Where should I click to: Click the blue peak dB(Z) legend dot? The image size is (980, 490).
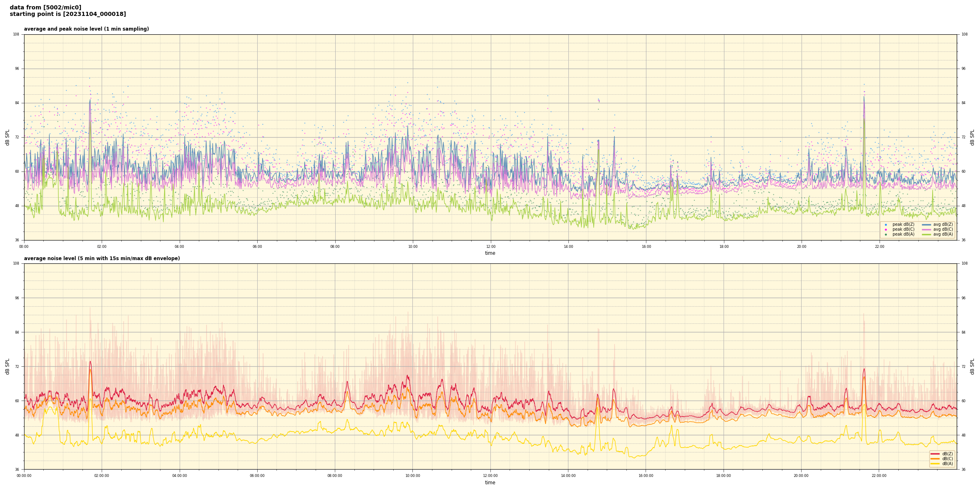click(x=886, y=225)
